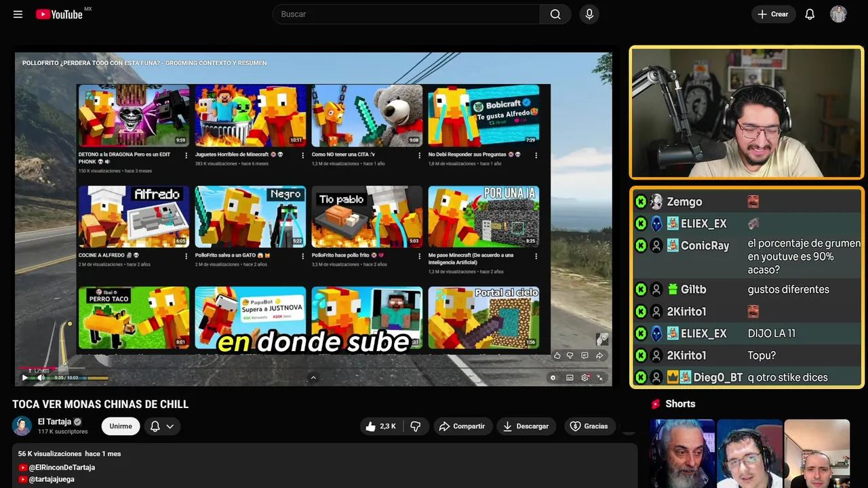868x488 pixels.
Task: Click the share arrow icon overlaid on the video
Action: point(599,355)
